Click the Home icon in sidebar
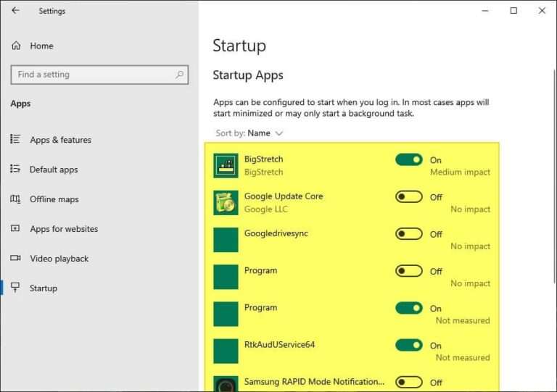Viewport: 557px width, 392px height. 16,46
